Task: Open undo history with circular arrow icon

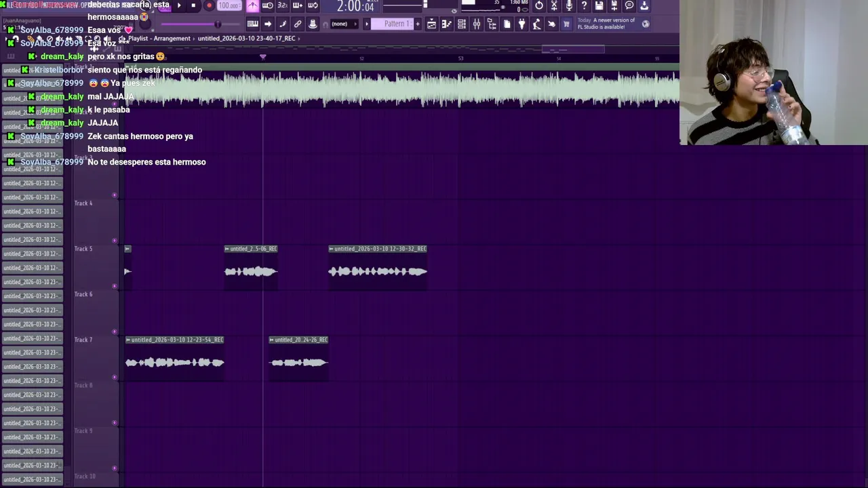Action: pyautogui.click(x=539, y=5)
